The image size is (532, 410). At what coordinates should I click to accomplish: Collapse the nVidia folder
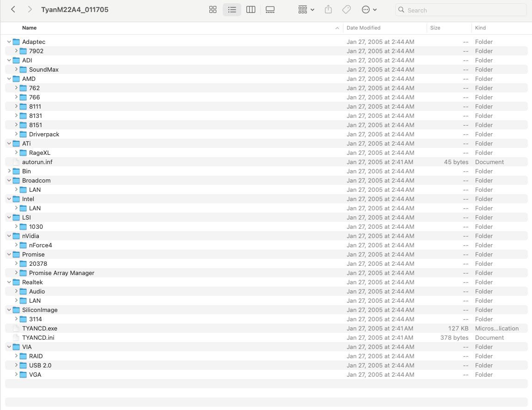9,236
